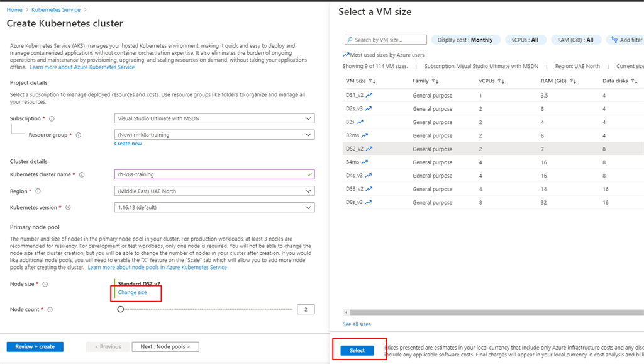Click the info icon next to Node count
The image size is (644, 364).
[x=50, y=310]
